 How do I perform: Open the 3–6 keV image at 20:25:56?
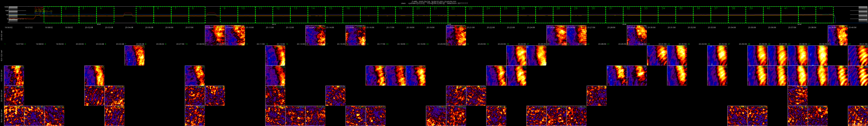pos(557,35)
